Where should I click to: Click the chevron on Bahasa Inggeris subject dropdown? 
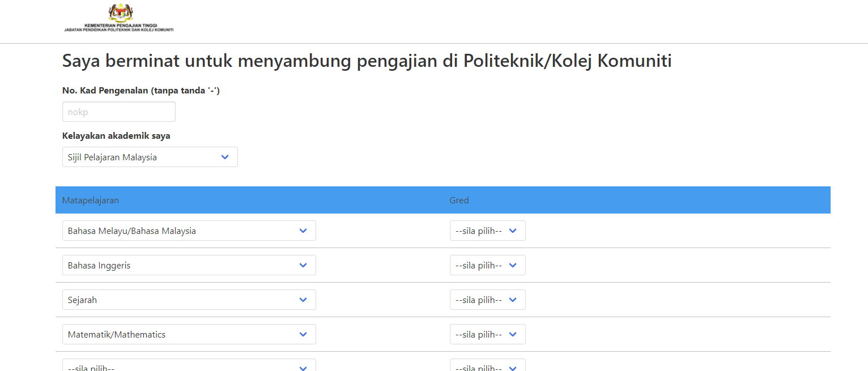coord(303,265)
